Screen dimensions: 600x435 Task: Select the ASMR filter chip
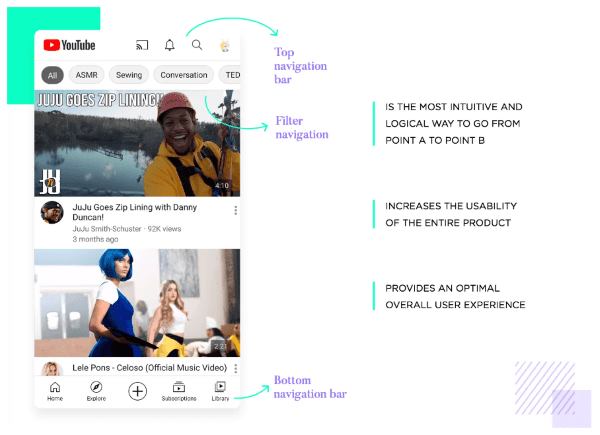pyautogui.click(x=87, y=75)
